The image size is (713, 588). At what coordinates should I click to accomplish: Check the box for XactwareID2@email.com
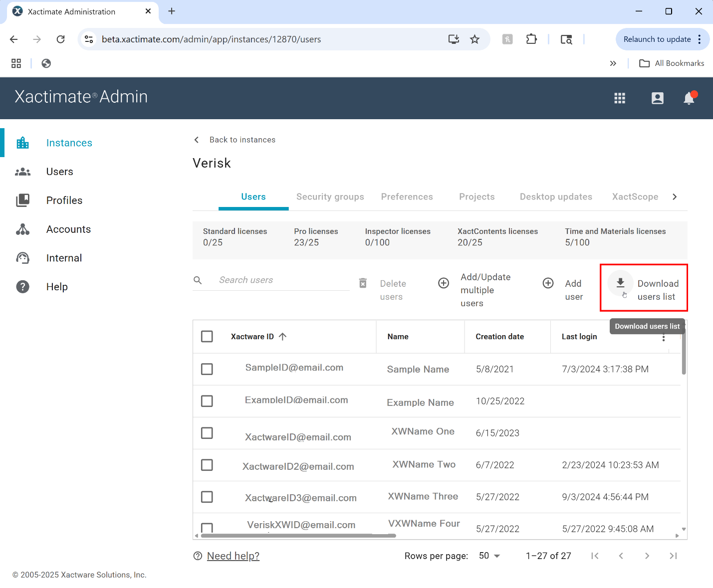pos(207,465)
